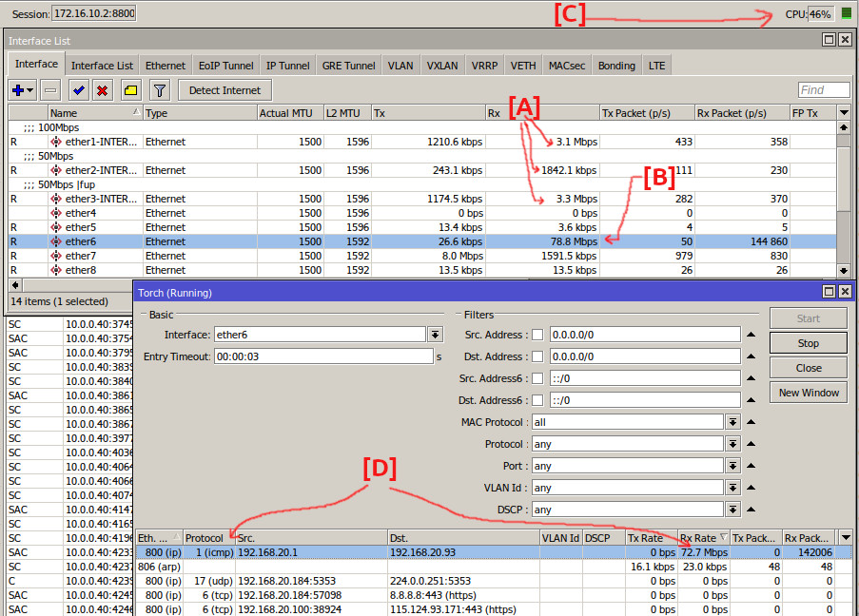The height and width of the screenshot is (616, 859).
Task: Open the Torch table column chooser dropdown
Action: [x=846, y=538]
